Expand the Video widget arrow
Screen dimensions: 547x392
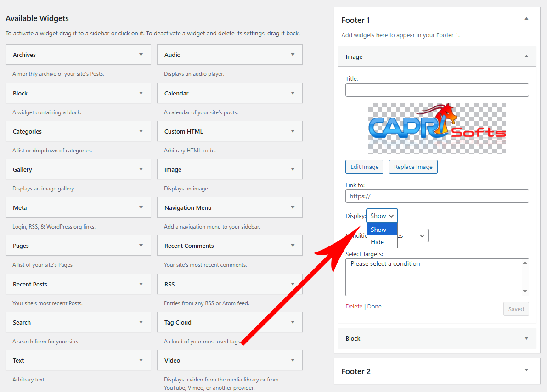tap(293, 360)
